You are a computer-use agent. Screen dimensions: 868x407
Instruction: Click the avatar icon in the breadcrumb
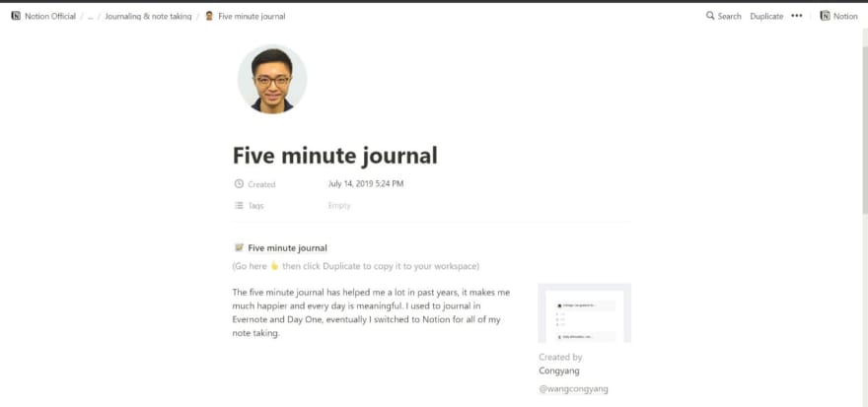click(x=209, y=16)
